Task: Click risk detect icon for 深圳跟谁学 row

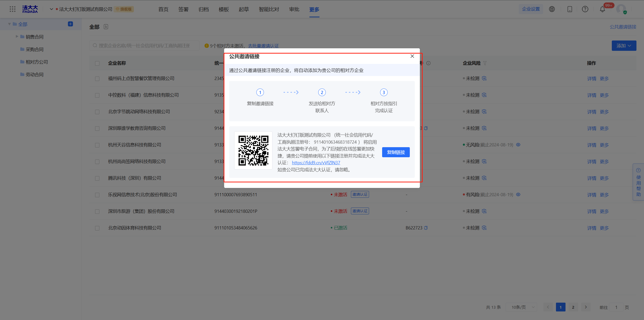Action: (484, 128)
